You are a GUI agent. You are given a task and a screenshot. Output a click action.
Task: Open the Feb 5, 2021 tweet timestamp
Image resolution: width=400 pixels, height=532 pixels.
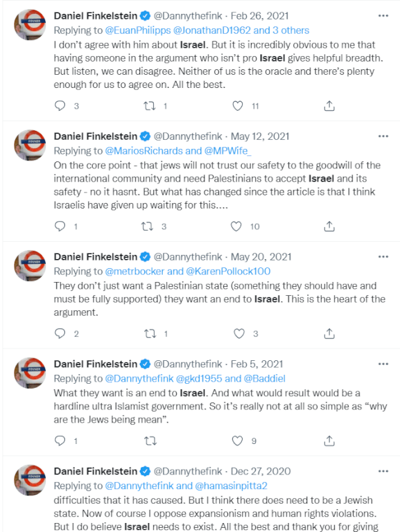pos(256,364)
